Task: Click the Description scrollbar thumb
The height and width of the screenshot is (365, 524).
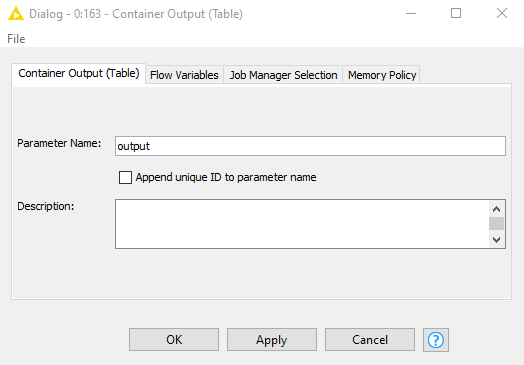Action: point(497,224)
